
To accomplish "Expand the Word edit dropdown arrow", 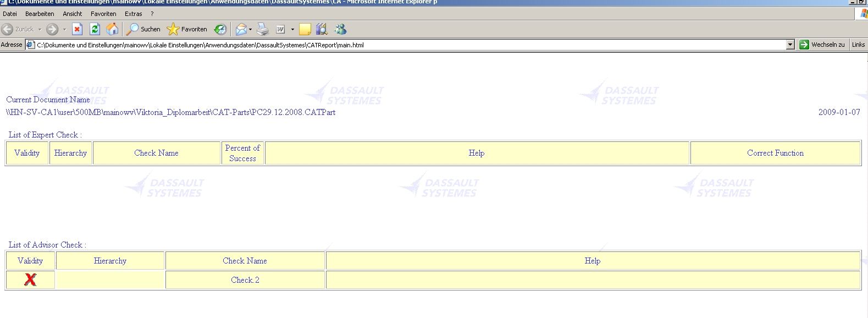I will coord(292,29).
